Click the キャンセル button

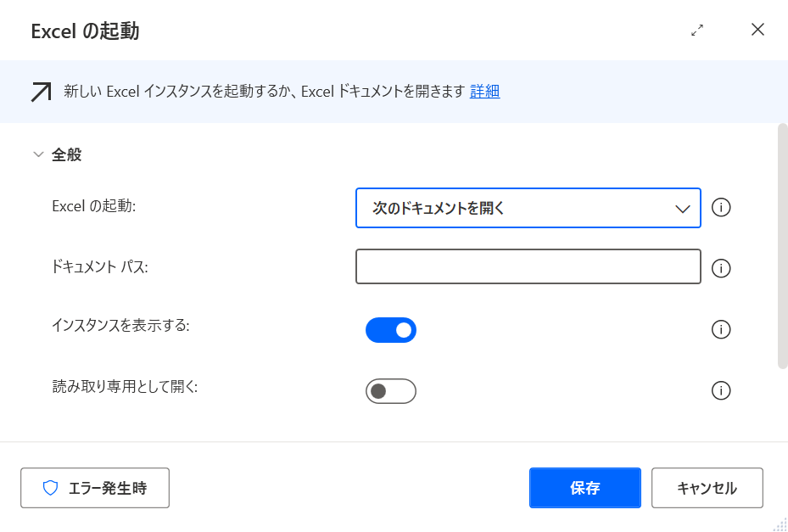(707, 488)
